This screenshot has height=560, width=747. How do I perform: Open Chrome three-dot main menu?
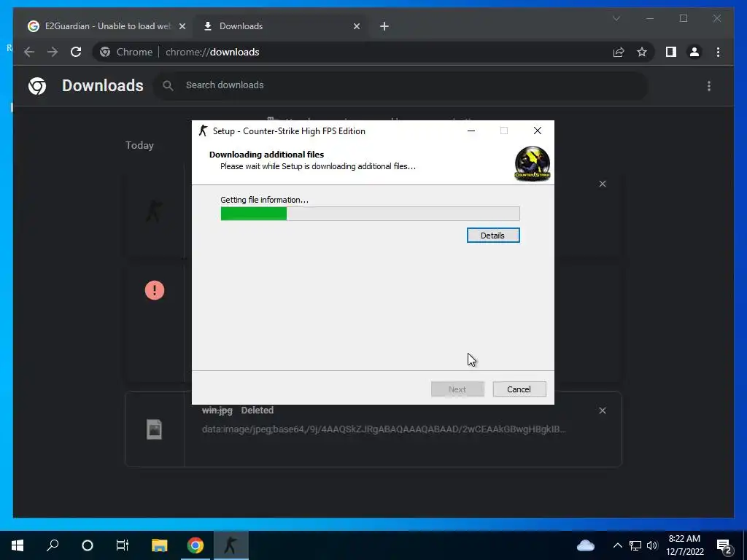point(718,52)
